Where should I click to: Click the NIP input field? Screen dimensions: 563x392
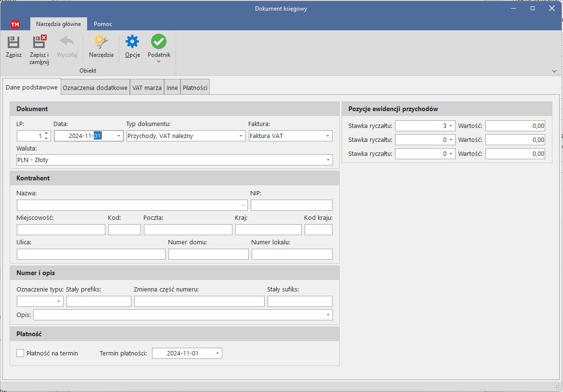(x=291, y=205)
